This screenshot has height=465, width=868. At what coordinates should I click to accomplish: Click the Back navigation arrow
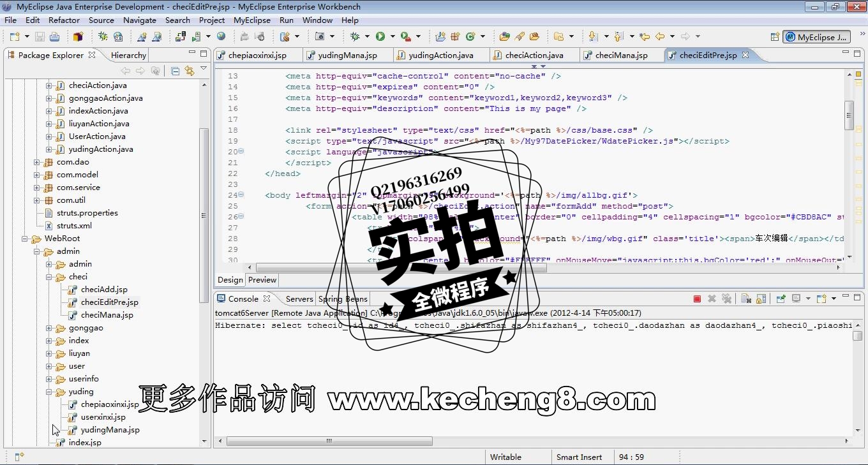(x=660, y=37)
